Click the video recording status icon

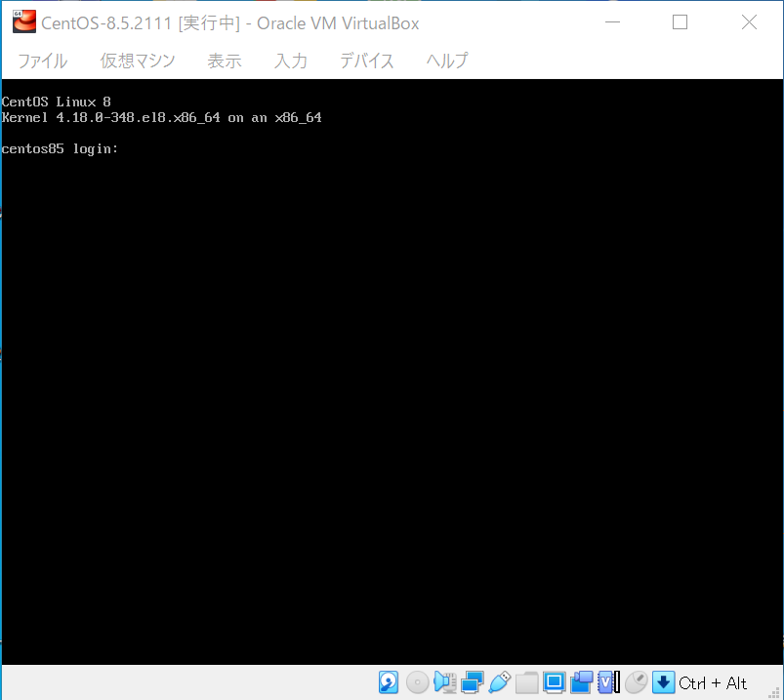coord(582,682)
